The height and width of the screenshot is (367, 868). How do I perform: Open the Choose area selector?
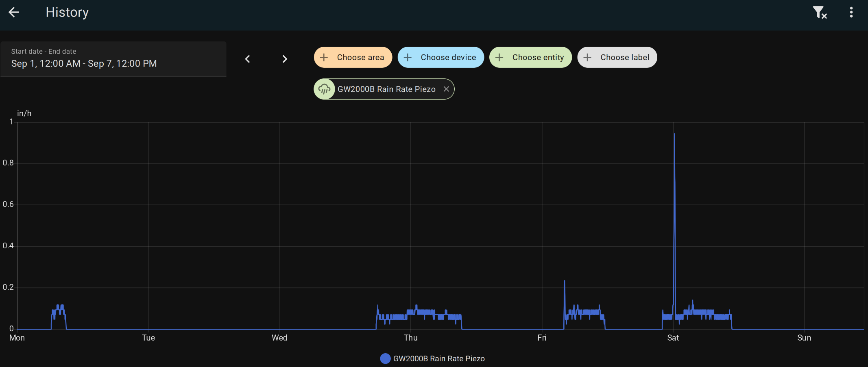point(353,57)
